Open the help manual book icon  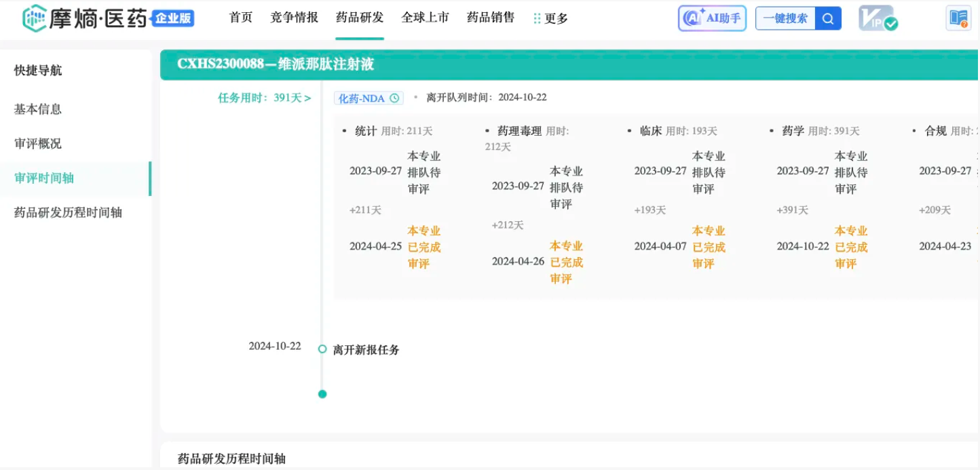point(958,18)
